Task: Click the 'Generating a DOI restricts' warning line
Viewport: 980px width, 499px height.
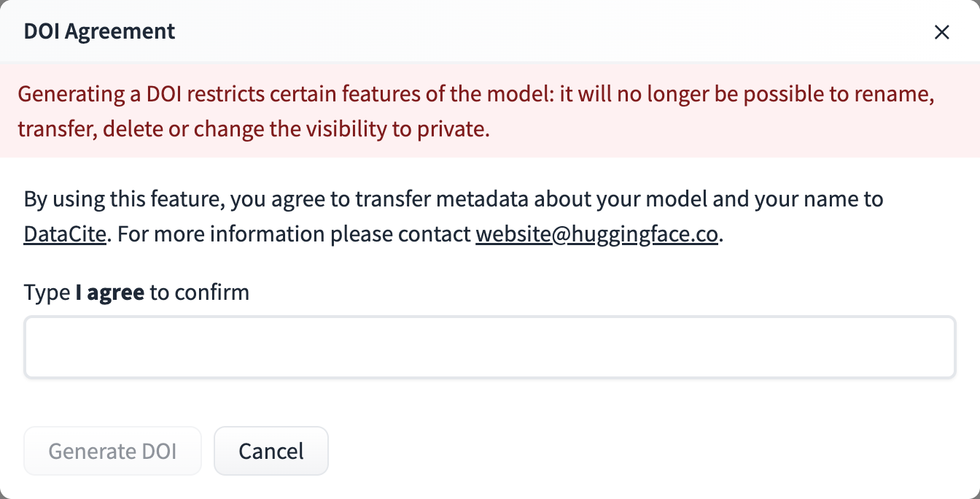Action: tap(475, 94)
